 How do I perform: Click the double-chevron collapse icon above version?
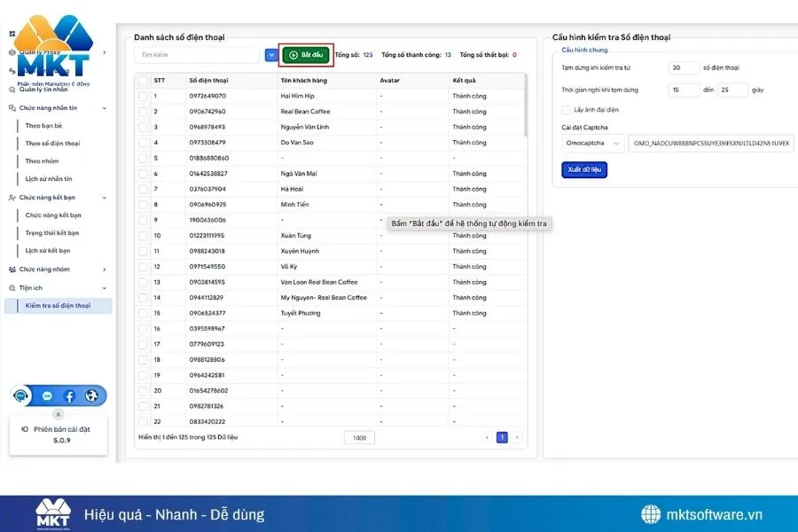[59, 414]
